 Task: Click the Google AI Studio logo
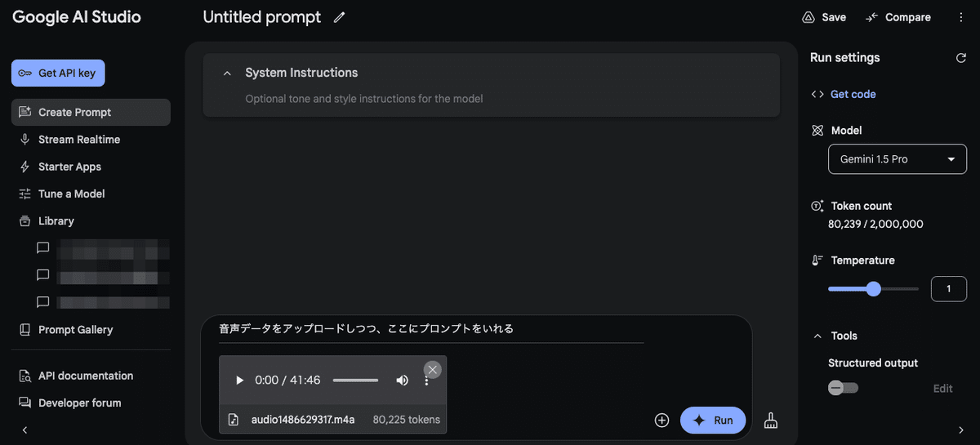pos(77,17)
